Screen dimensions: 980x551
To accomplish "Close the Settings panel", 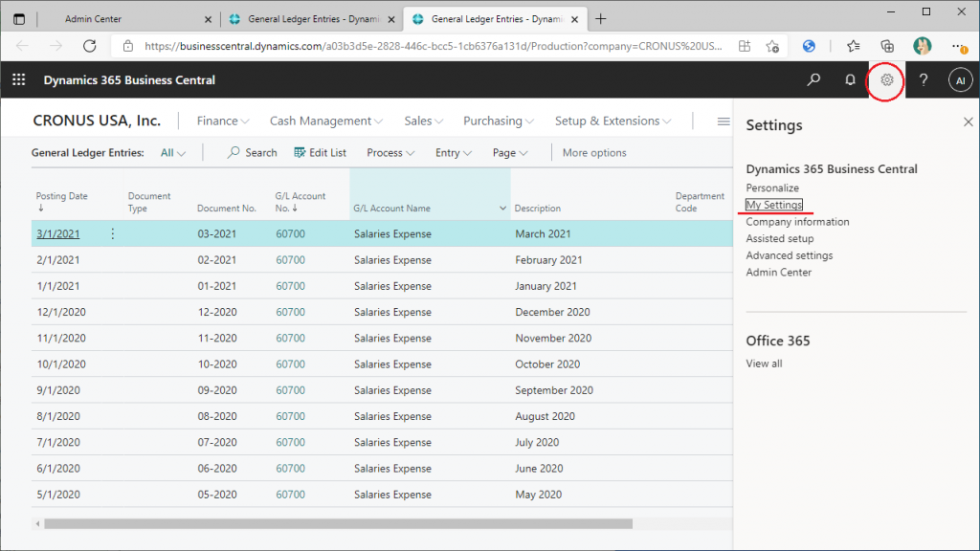I will (968, 121).
